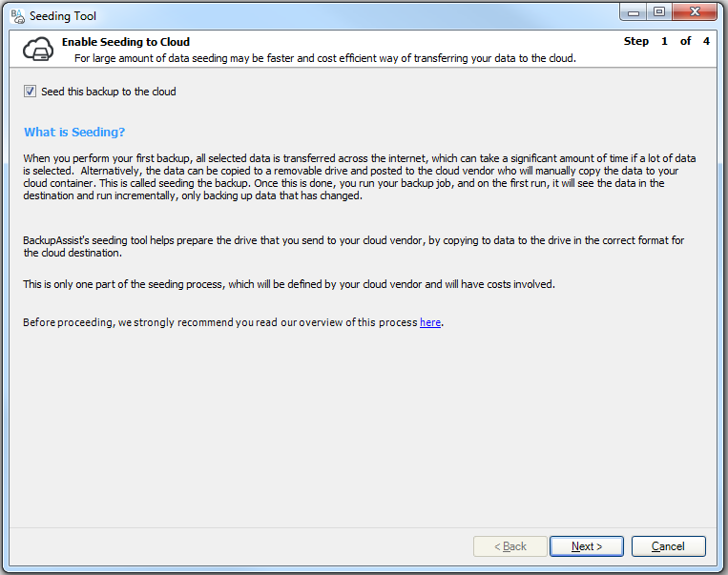Minimize the Seeding Tool window
728x575 pixels.
634,12
